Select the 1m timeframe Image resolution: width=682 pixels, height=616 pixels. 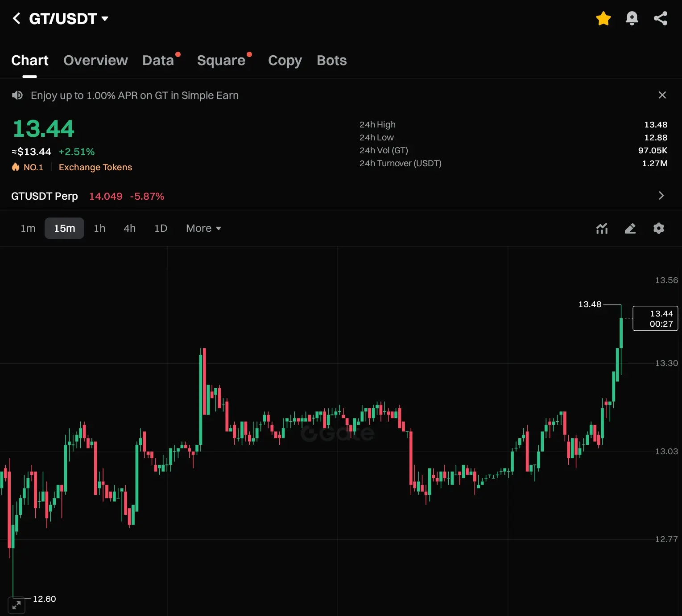(x=28, y=228)
